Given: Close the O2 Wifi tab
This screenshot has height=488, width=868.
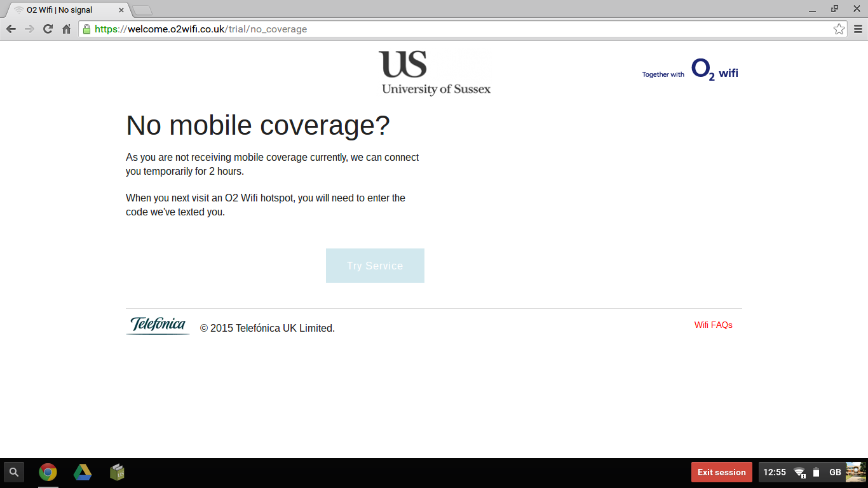Looking at the screenshot, I should [121, 10].
